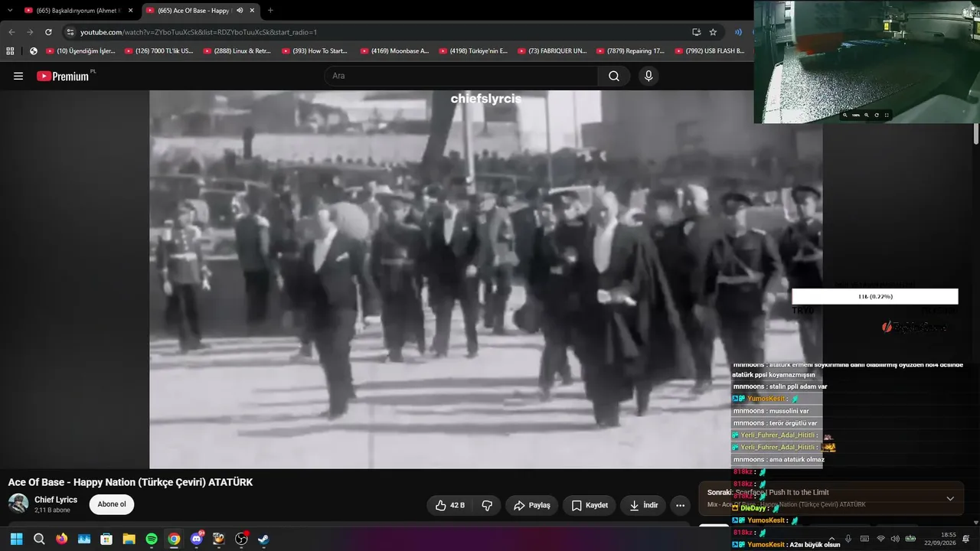View site information beside the address bar
This screenshot has width=980, height=551.
click(70, 32)
